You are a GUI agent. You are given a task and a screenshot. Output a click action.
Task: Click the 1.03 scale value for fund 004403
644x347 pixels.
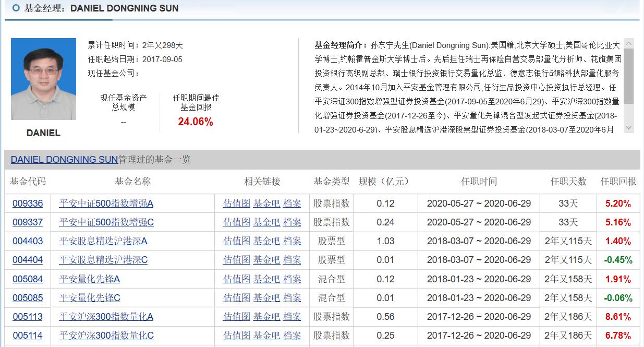click(386, 241)
